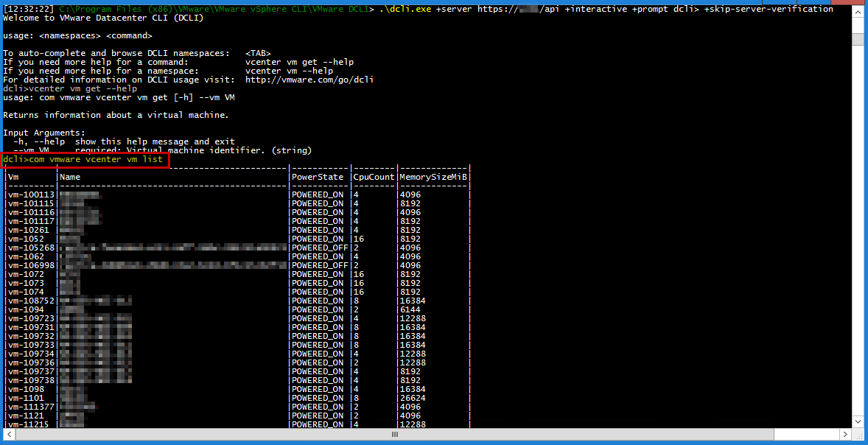Viewport: 868px width, 445px height.
Task: Click memory value 16384 in vm-108752 row
Action: (413, 301)
